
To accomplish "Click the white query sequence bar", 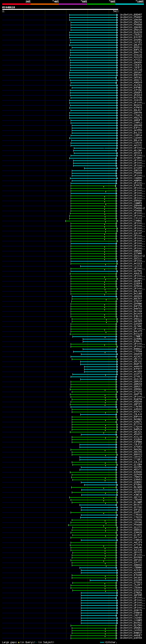I will (x=60, y=9).
